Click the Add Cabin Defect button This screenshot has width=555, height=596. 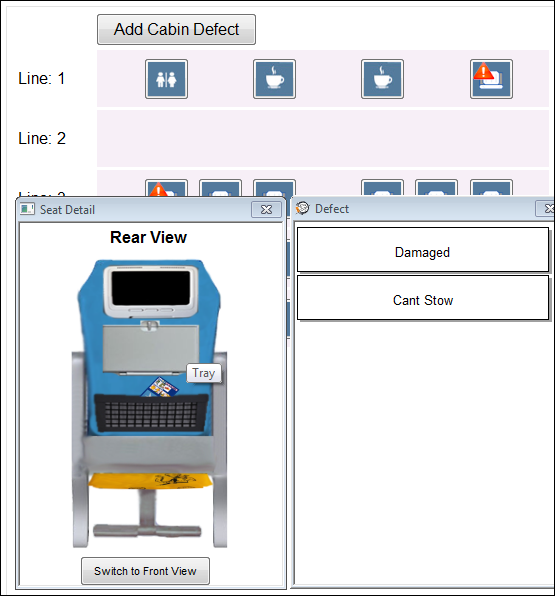pos(176,30)
